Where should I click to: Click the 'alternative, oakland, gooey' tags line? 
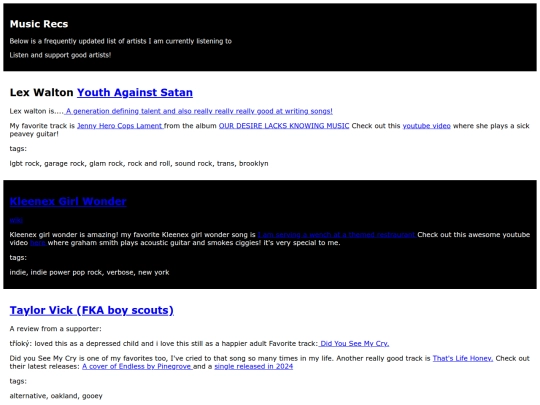coord(56,396)
